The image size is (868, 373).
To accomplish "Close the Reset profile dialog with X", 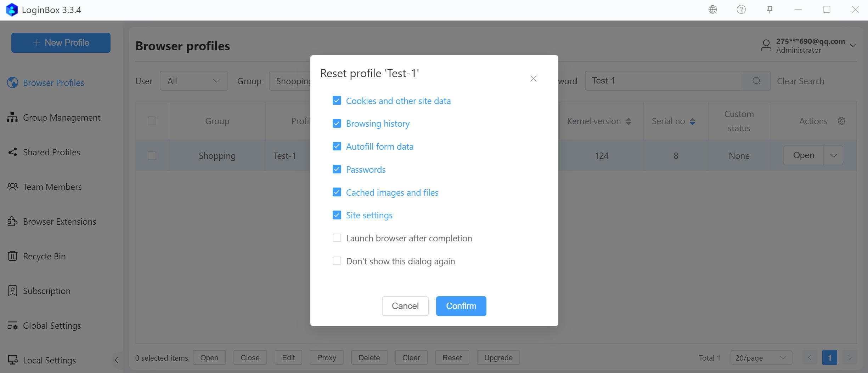I will [533, 79].
